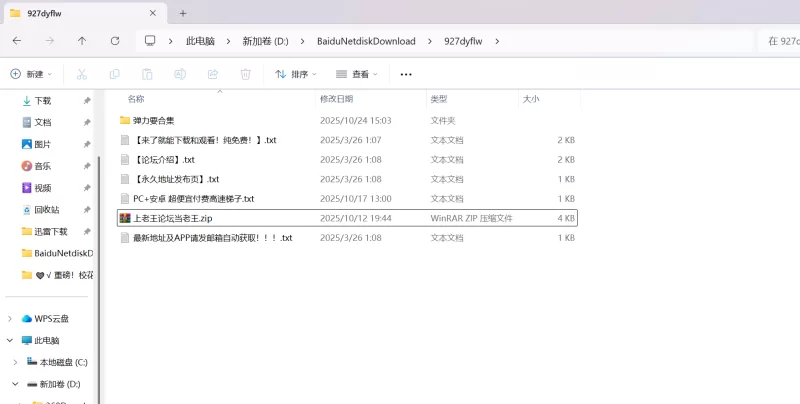Image resolution: width=800 pixels, height=404 pixels.
Task: Select the 上老王论坛当老王.zip file
Action: tap(172, 218)
